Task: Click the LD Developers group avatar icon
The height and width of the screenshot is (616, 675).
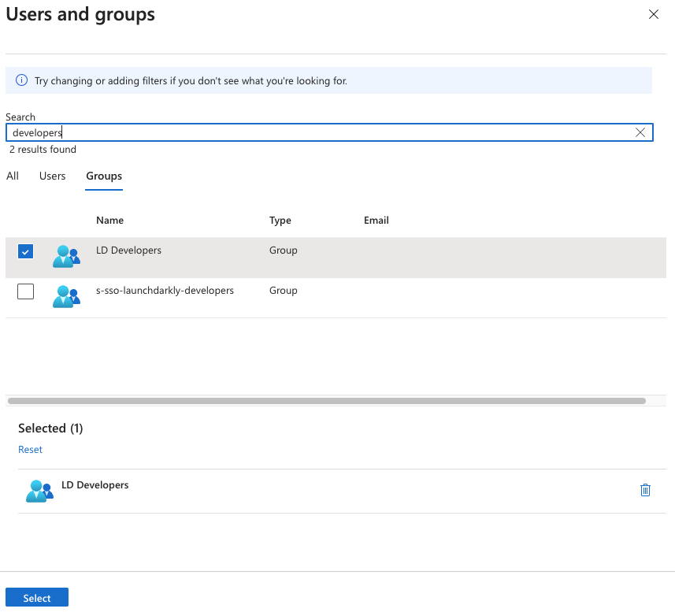Action: point(66,255)
